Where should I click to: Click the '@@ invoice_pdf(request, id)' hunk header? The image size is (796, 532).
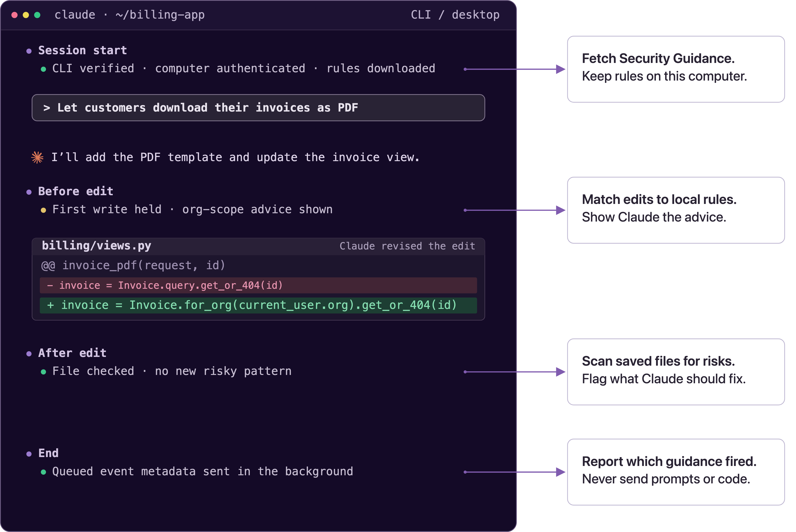coord(133,265)
